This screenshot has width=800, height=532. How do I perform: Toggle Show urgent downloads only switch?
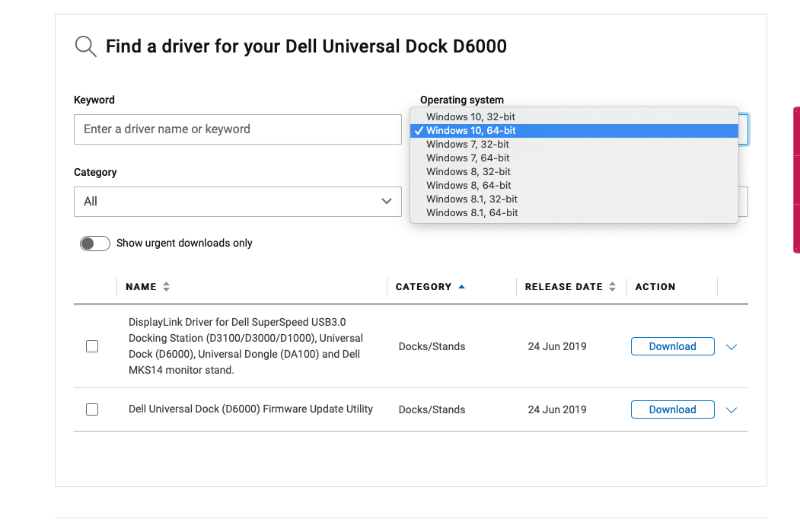coord(95,244)
